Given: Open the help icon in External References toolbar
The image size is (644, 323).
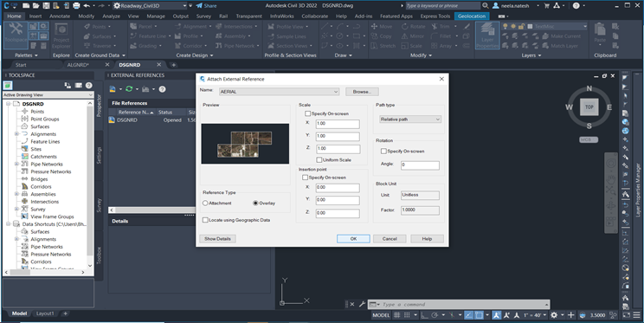Looking at the screenshot, I should click(162, 89).
